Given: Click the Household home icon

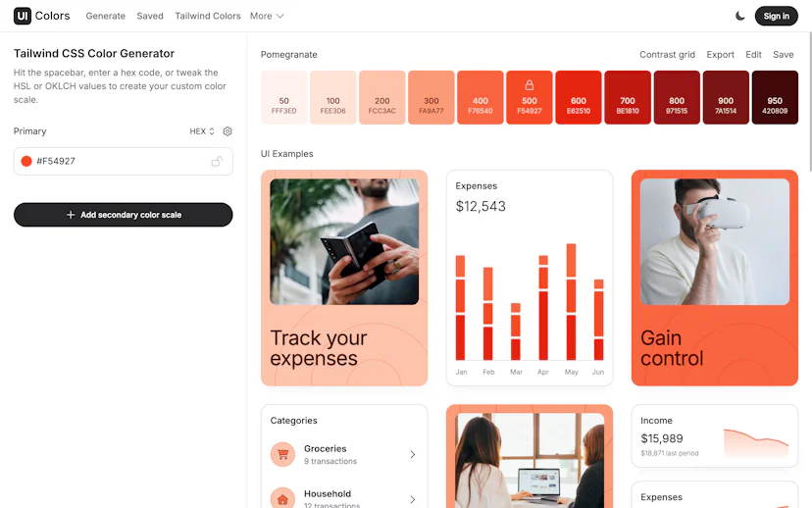Looking at the screenshot, I should [282, 499].
